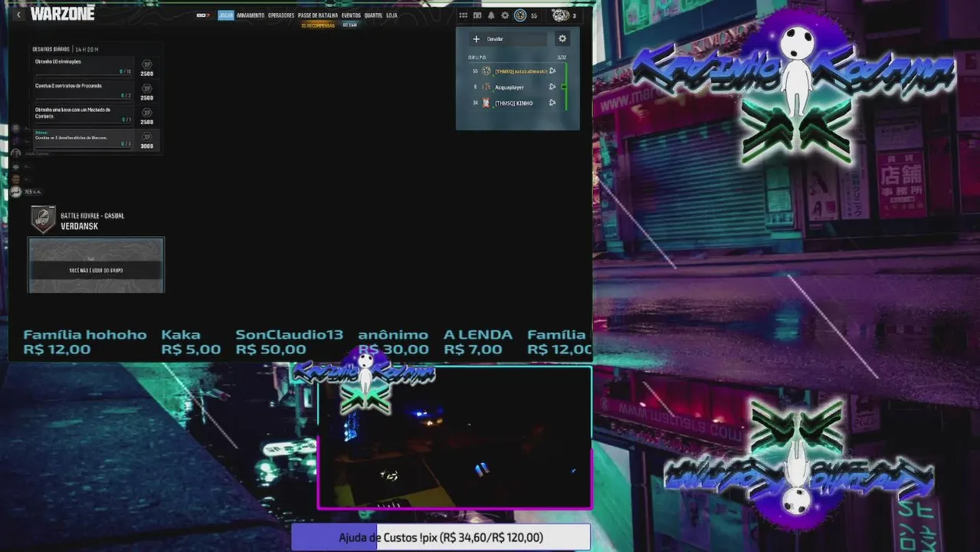Mute Acquaplayer via speaker icon
980x552 pixels.
point(552,87)
